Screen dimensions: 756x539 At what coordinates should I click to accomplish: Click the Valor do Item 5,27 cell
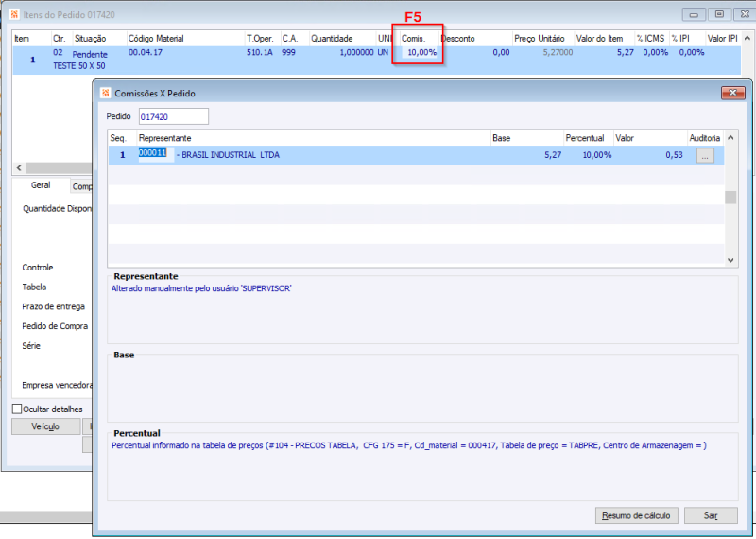(x=626, y=52)
